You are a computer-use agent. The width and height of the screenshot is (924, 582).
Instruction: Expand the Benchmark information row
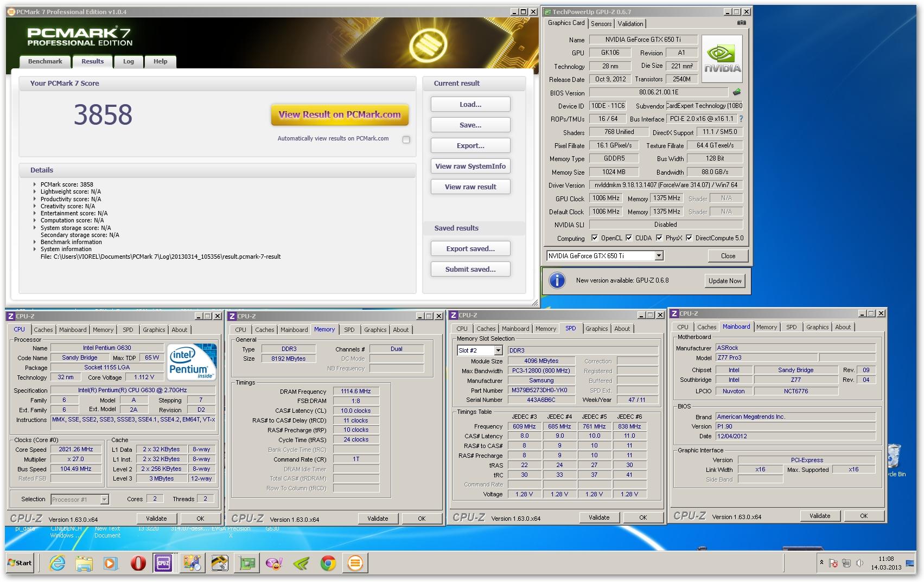tap(35, 242)
